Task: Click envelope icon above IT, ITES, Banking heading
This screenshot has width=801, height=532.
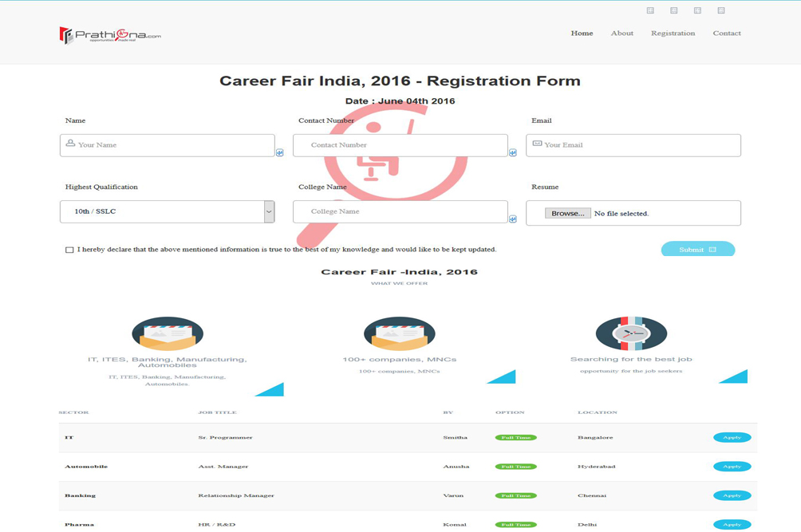Action: [x=168, y=333]
